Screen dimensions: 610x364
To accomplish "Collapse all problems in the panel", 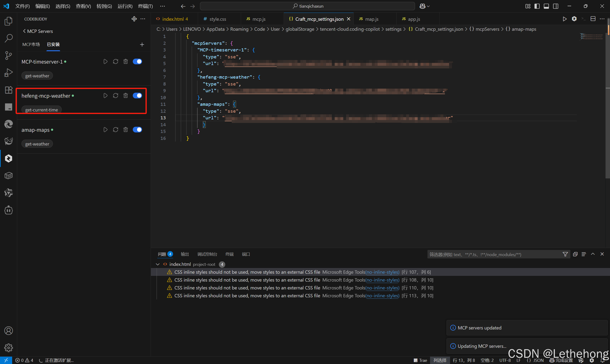I will tap(575, 254).
